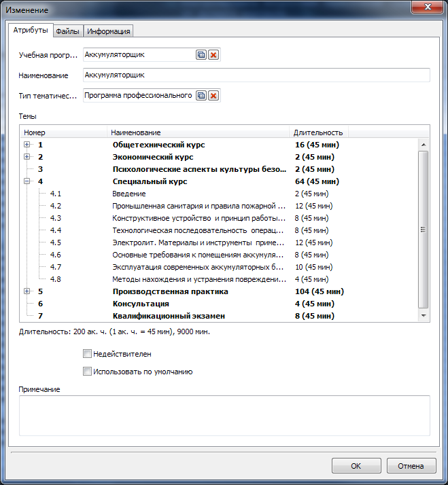The height and width of the screenshot is (485, 448).
Task: Click the Отмена button
Action: click(x=411, y=466)
